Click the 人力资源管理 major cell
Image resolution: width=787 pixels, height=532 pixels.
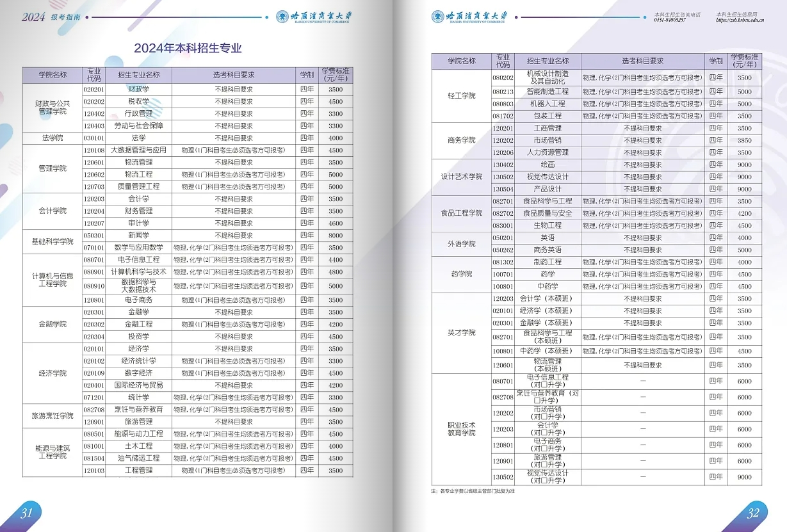coord(548,152)
